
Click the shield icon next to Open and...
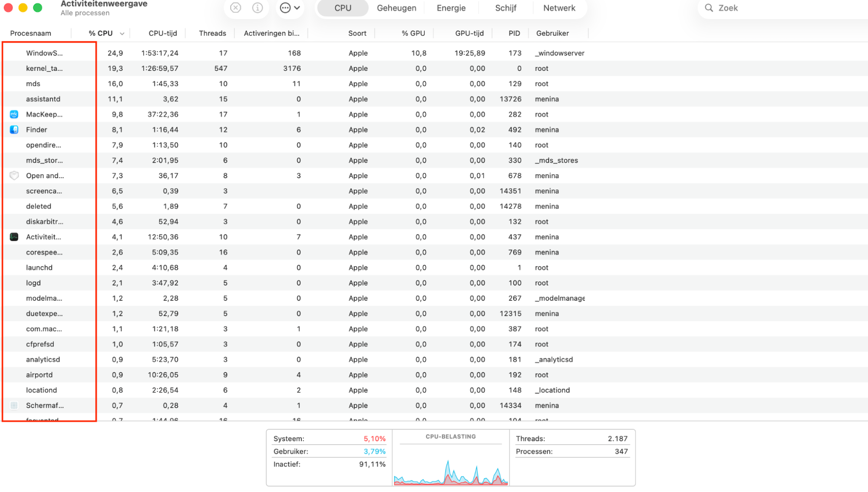14,176
